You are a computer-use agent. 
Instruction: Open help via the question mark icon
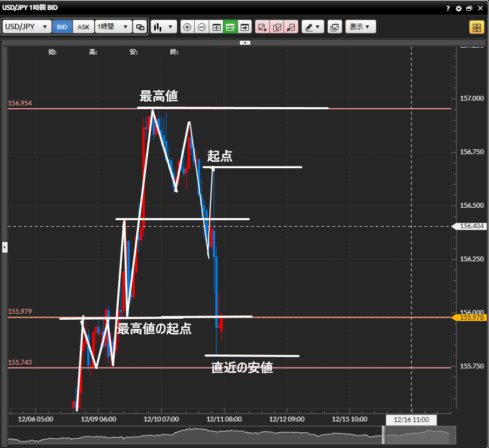(448, 9)
